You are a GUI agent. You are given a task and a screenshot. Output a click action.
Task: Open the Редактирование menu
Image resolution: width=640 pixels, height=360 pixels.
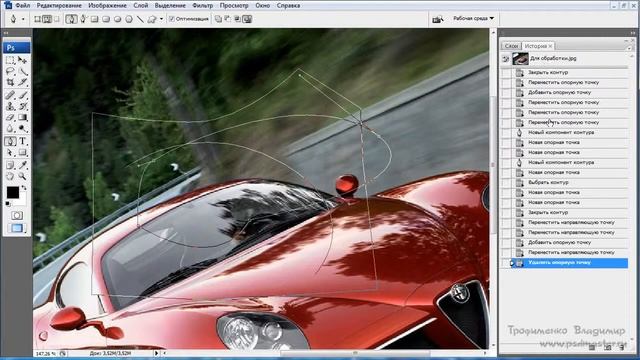[59, 5]
